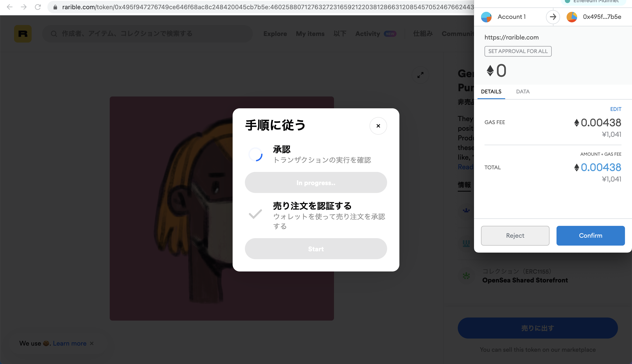Switch to the DATA tab in MetaMask
The width and height of the screenshot is (632, 364).
[523, 91]
